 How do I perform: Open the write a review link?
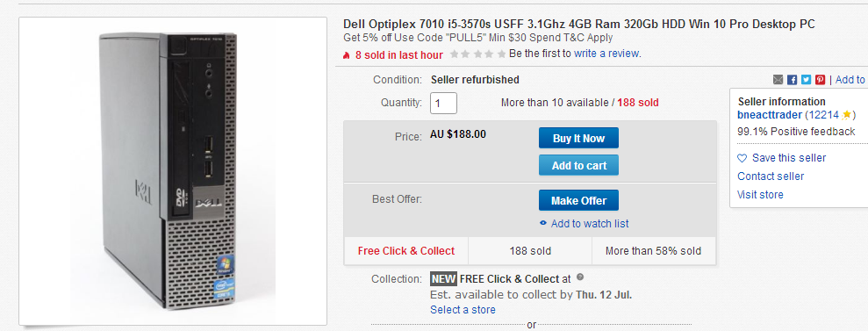(606, 54)
